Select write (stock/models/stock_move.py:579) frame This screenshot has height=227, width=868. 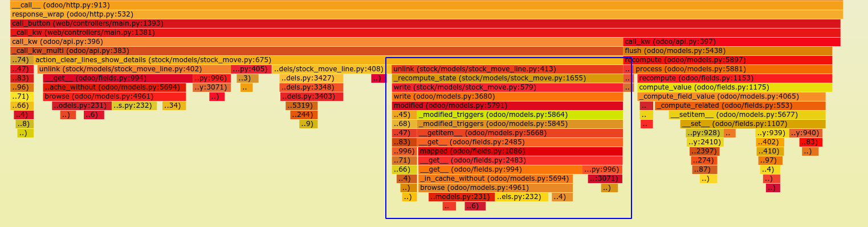(x=507, y=87)
